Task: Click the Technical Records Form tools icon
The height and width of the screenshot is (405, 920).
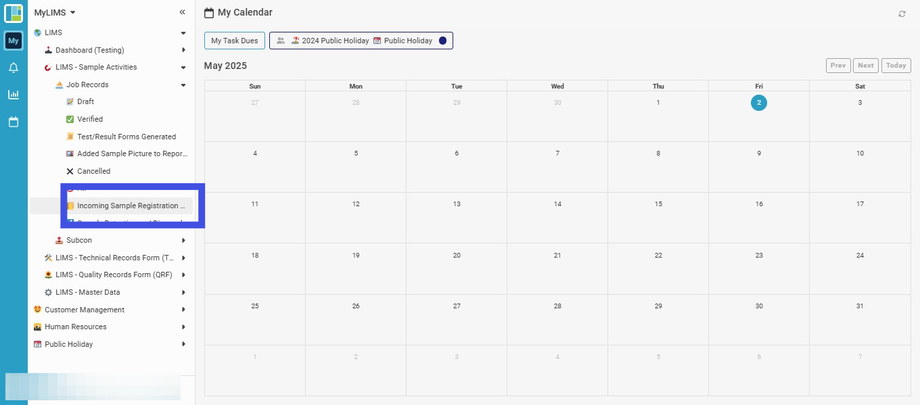Action: 48,258
